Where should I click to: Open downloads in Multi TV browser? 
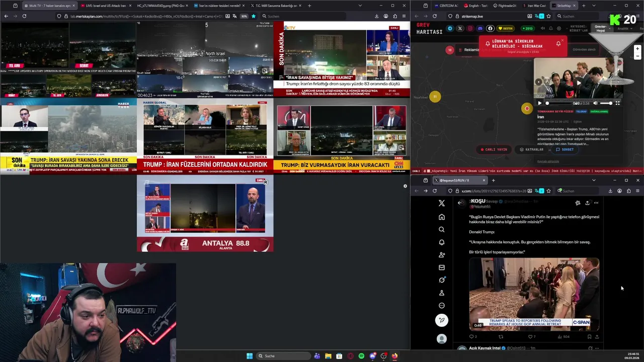point(376,16)
